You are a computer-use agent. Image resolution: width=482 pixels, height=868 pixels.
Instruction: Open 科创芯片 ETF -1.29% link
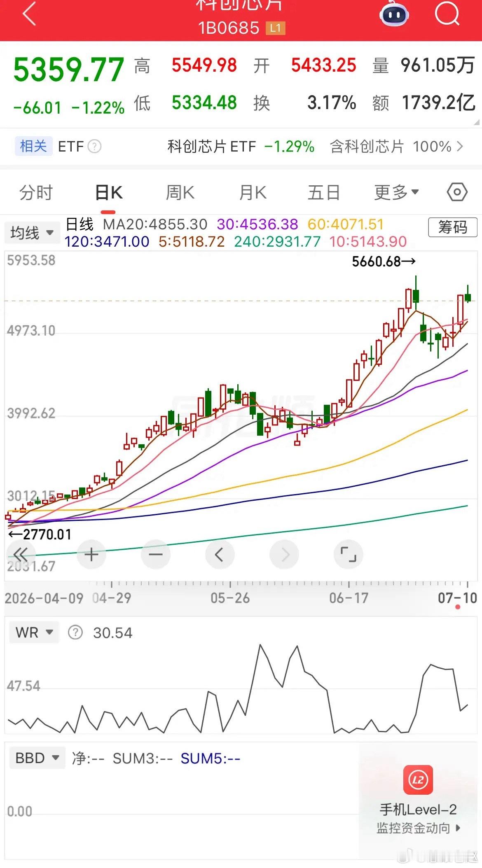tap(241, 146)
